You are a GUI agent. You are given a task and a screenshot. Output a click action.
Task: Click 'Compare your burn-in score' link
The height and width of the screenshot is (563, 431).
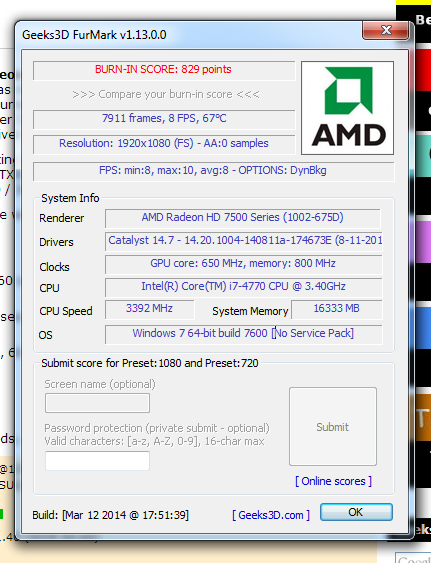(166, 94)
